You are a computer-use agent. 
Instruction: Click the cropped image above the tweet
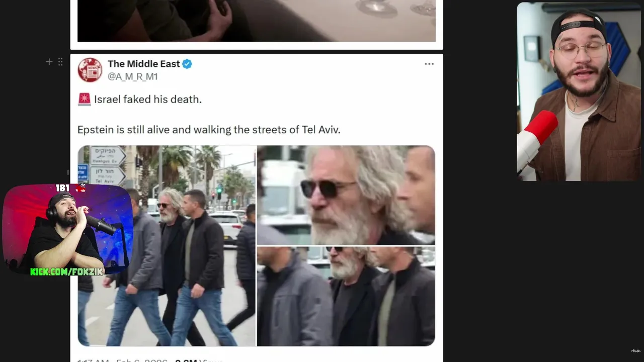(257, 21)
